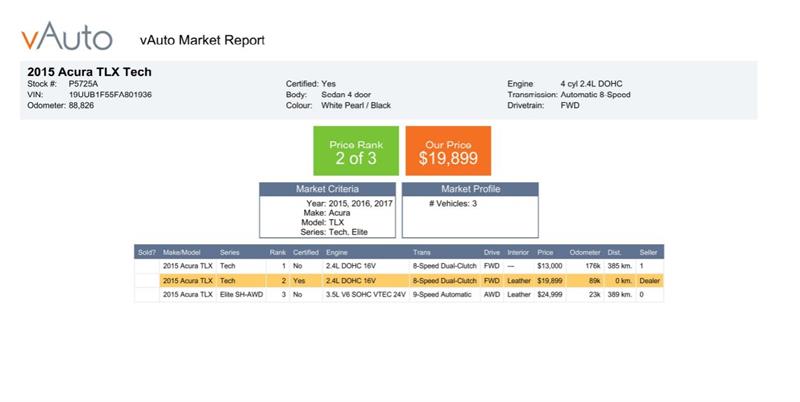Image resolution: width=800 pixels, height=402 pixels.
Task: Click the $19,899 cell in highlighted row
Action: pyautogui.click(x=549, y=281)
